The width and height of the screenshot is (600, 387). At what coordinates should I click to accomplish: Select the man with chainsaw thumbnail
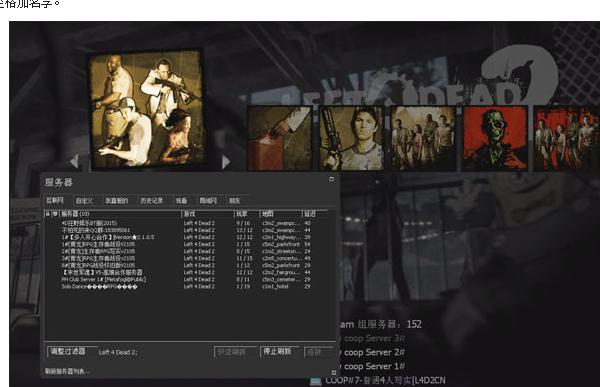351,138
